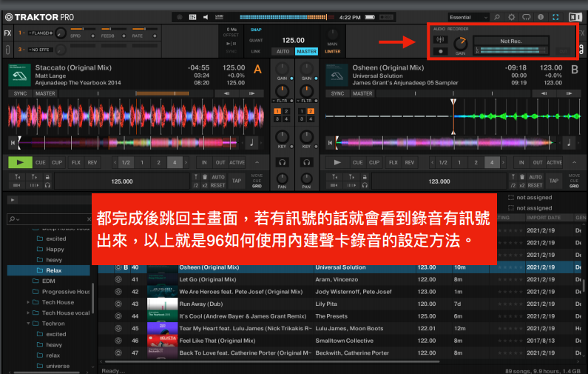Screen dimensions: 588x374
Task: Open the preferences gear icon
Action: click(511, 17)
